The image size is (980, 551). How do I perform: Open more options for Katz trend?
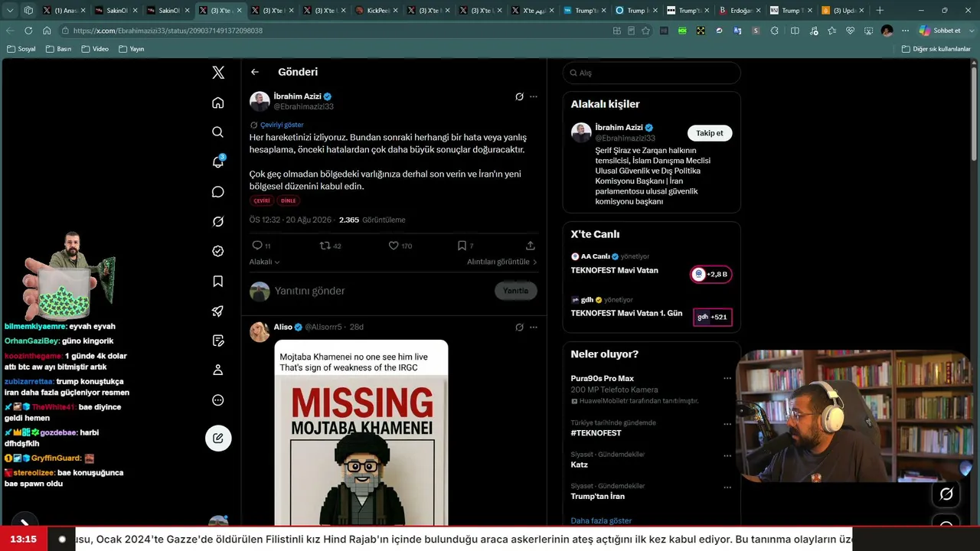click(727, 455)
